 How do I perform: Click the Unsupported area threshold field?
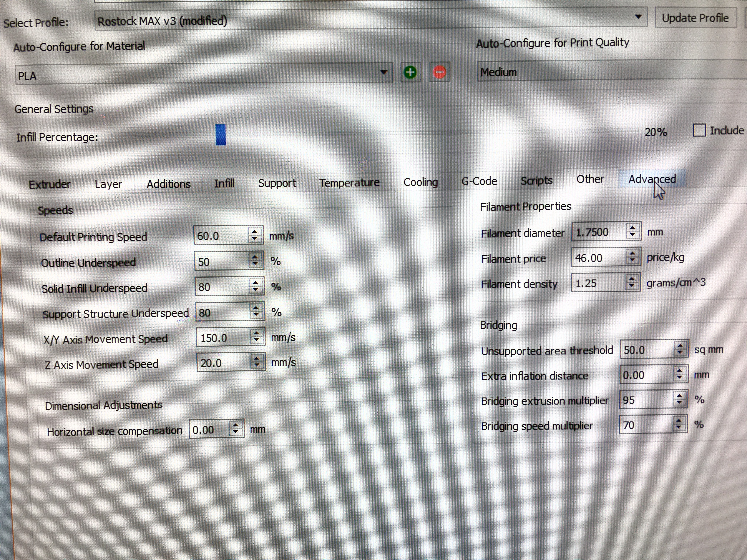click(x=645, y=350)
